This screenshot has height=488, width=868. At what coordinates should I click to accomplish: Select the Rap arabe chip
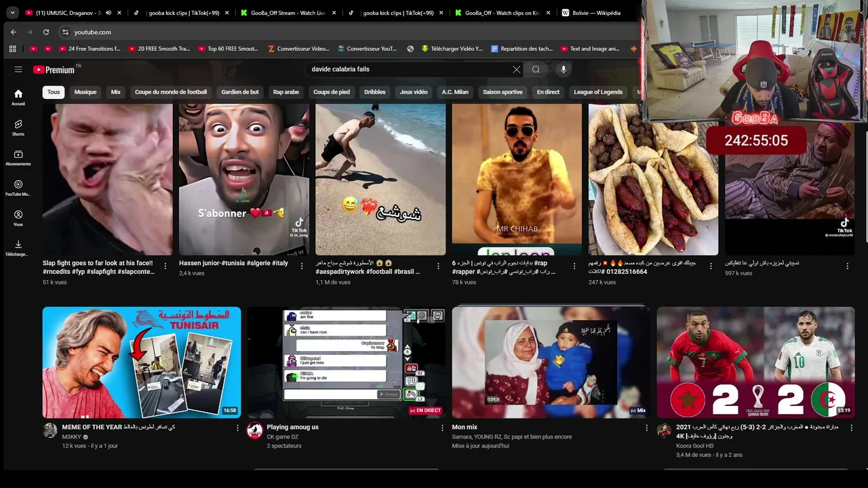tap(286, 92)
